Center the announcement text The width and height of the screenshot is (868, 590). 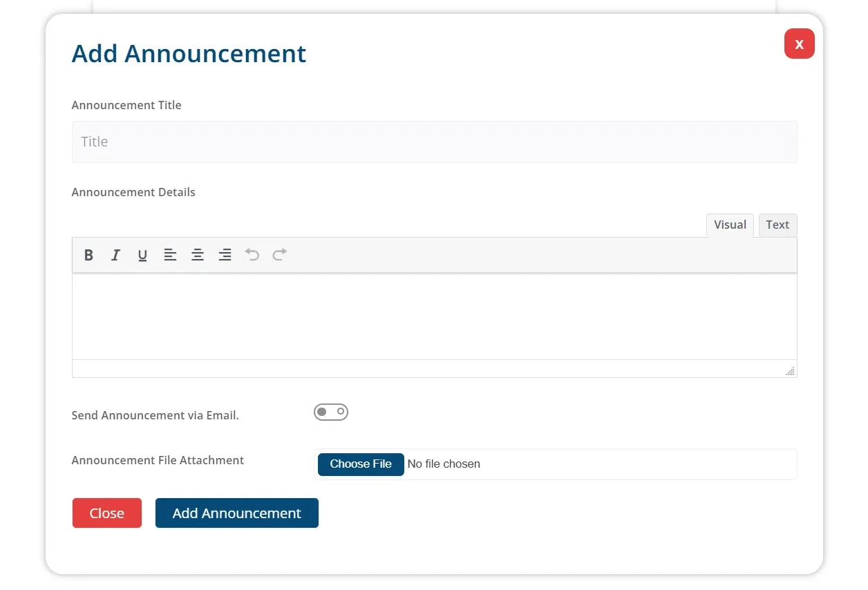click(x=198, y=255)
